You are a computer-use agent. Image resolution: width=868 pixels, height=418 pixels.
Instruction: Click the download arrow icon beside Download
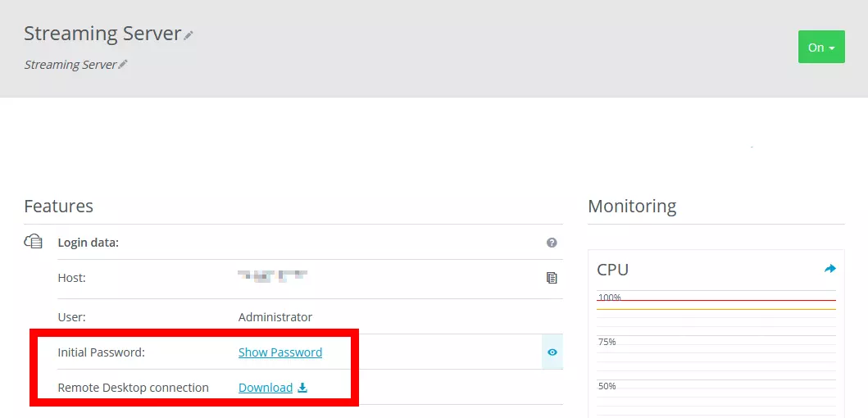(302, 388)
